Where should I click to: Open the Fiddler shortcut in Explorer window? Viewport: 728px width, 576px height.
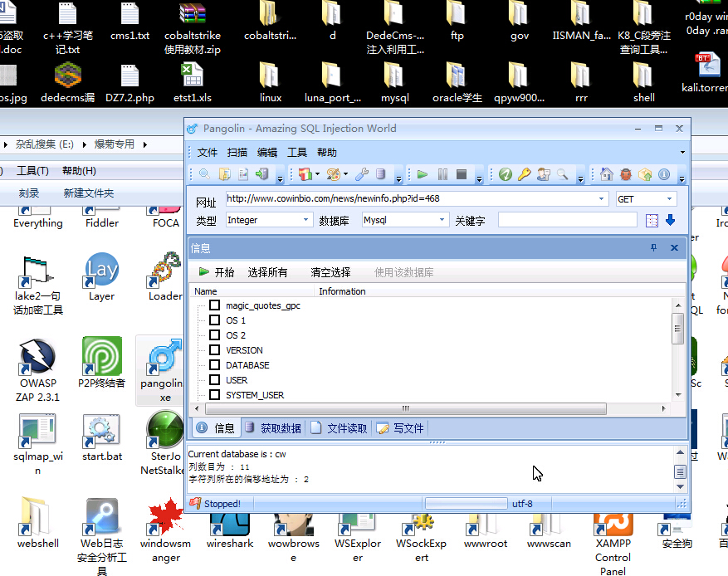click(101, 218)
